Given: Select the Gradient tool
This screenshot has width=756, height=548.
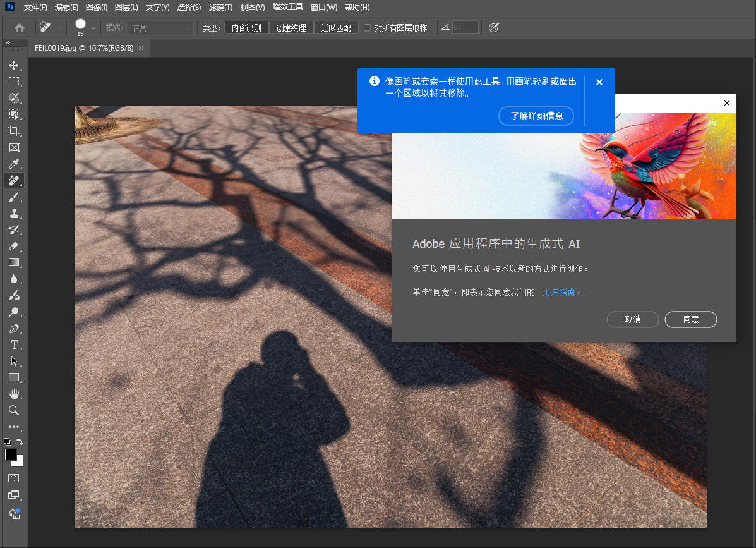Looking at the screenshot, I should pos(14,262).
